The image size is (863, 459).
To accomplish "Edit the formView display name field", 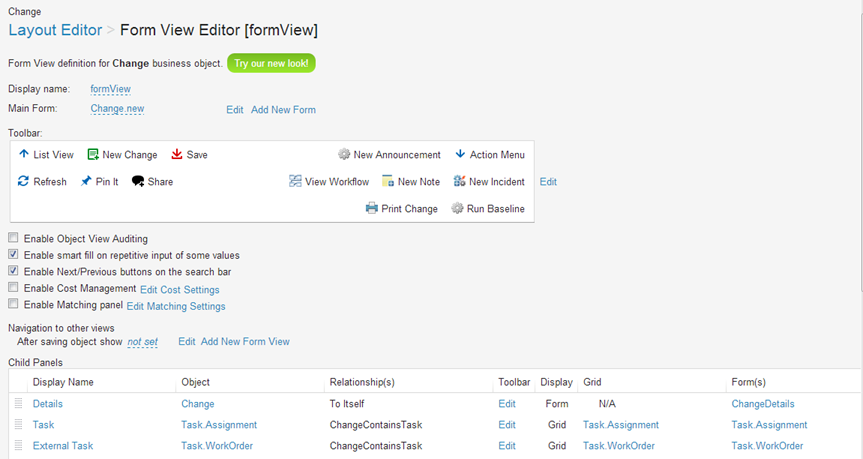I will coord(110,89).
